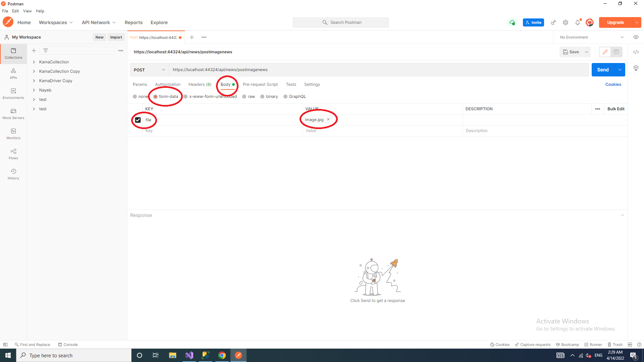Switch to the Tests tab

pyautogui.click(x=291, y=84)
